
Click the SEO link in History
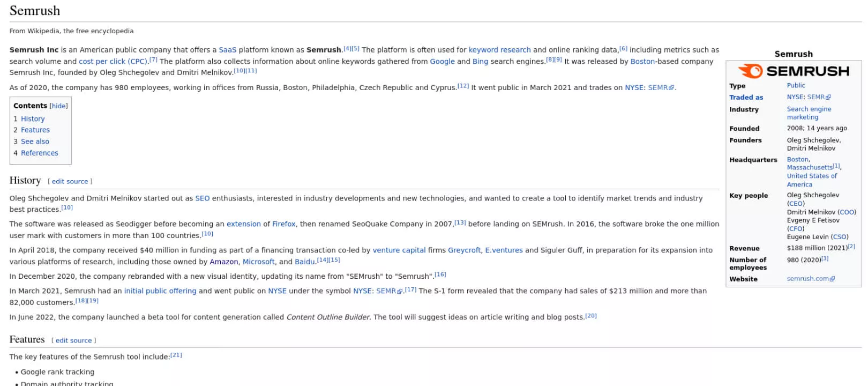tap(203, 198)
